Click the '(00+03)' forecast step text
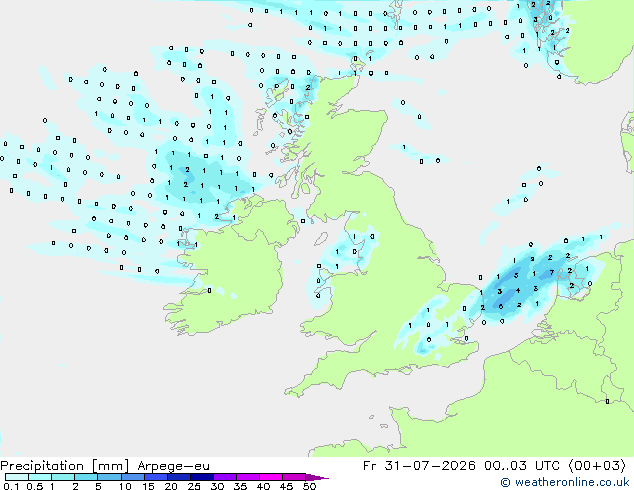This screenshot has width=634, height=490. tap(597, 466)
